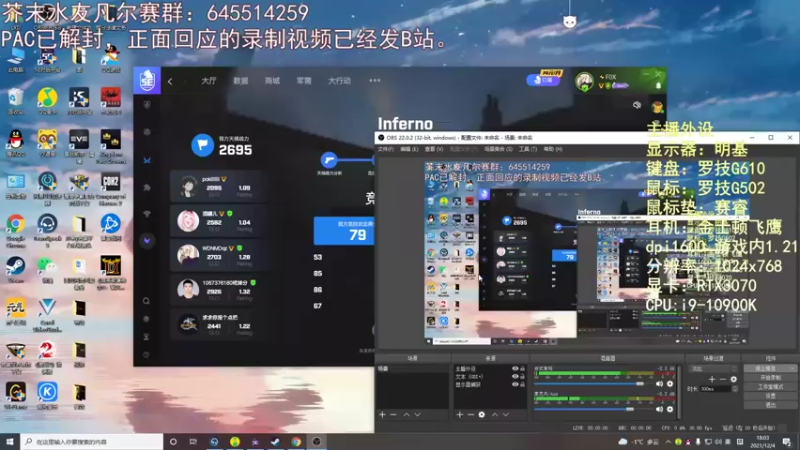The image size is (800, 450).
Task: Open Steam desktop shortcut
Action: pyautogui.click(x=15, y=270)
